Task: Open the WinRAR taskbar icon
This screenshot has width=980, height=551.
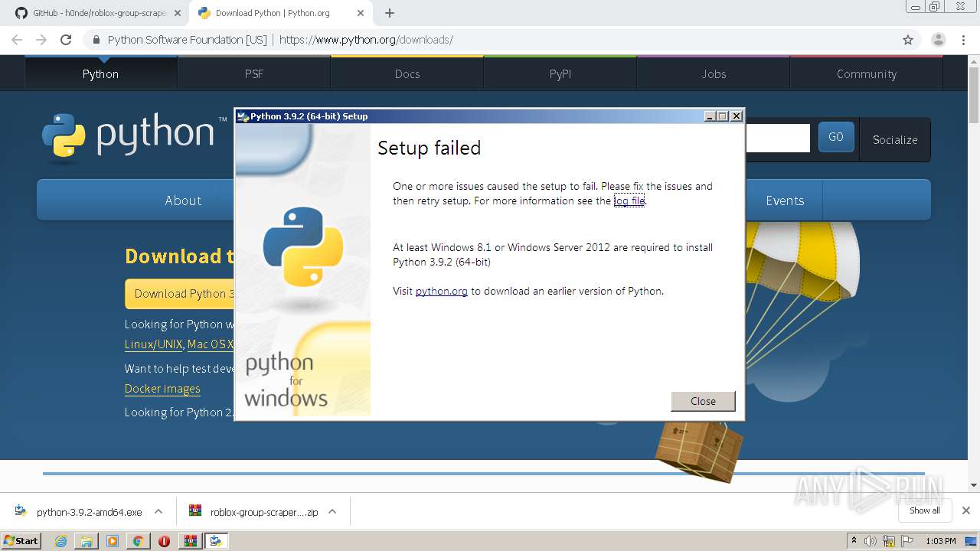Action: (x=190, y=541)
